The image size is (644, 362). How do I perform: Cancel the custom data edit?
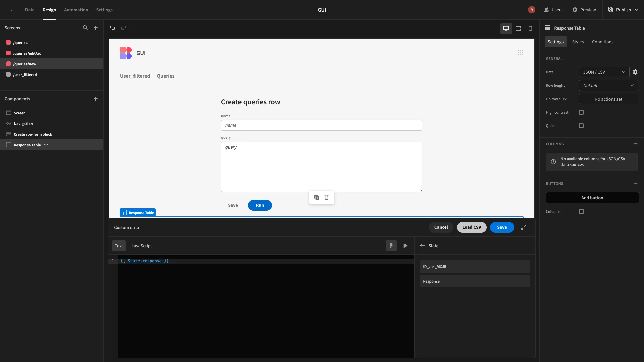click(x=441, y=227)
